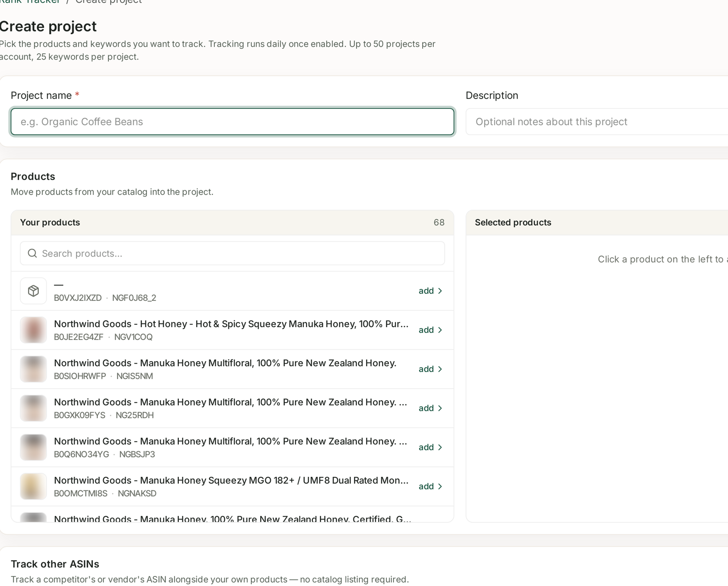Click SKU text NG25RDH
The height and width of the screenshot is (586, 728).
[x=135, y=415]
